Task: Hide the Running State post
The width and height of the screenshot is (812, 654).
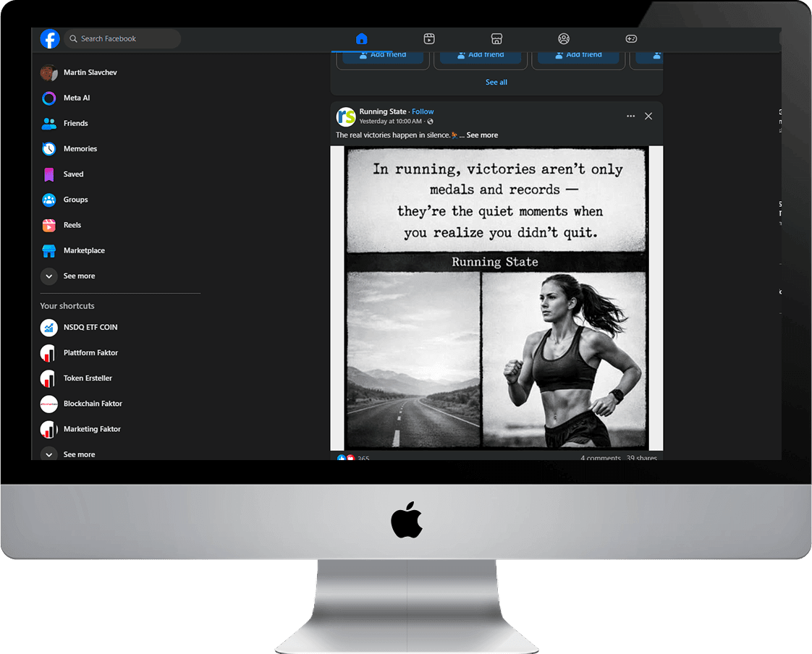Action: pos(648,116)
